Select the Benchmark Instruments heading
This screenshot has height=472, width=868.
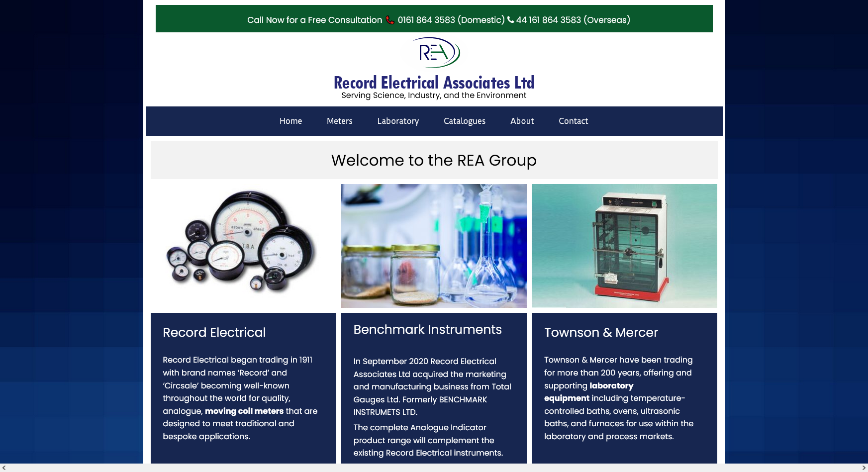427,329
